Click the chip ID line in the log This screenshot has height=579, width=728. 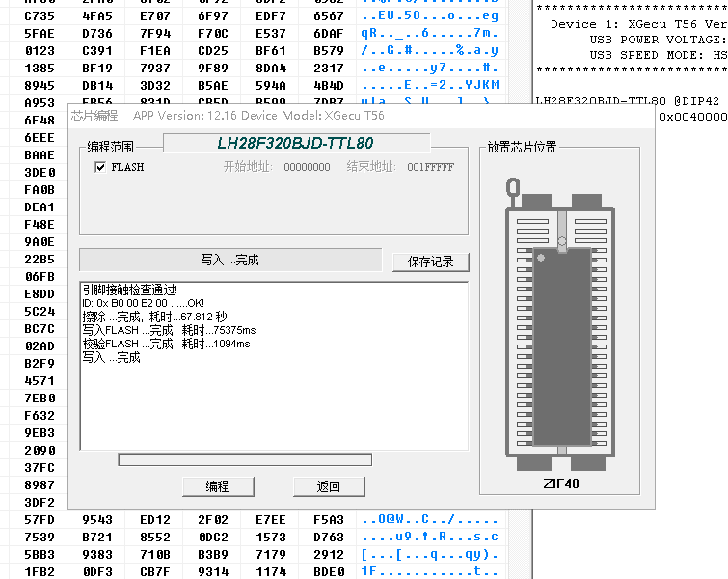pyautogui.click(x=144, y=303)
